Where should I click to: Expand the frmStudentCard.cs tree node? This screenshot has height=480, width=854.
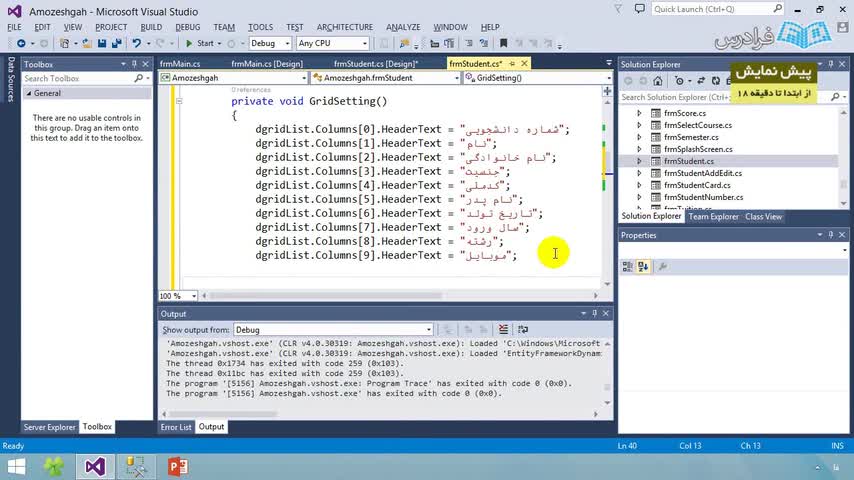point(639,185)
